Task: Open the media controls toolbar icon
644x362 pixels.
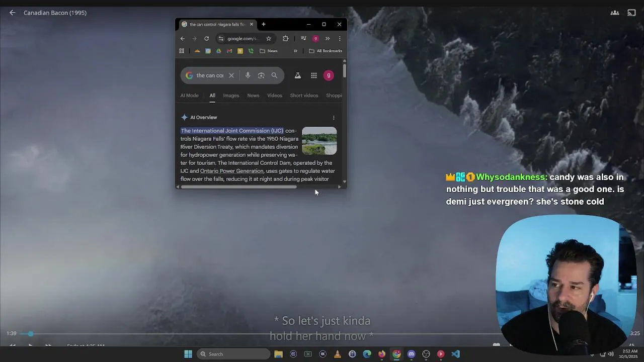Action: pyautogui.click(x=303, y=39)
